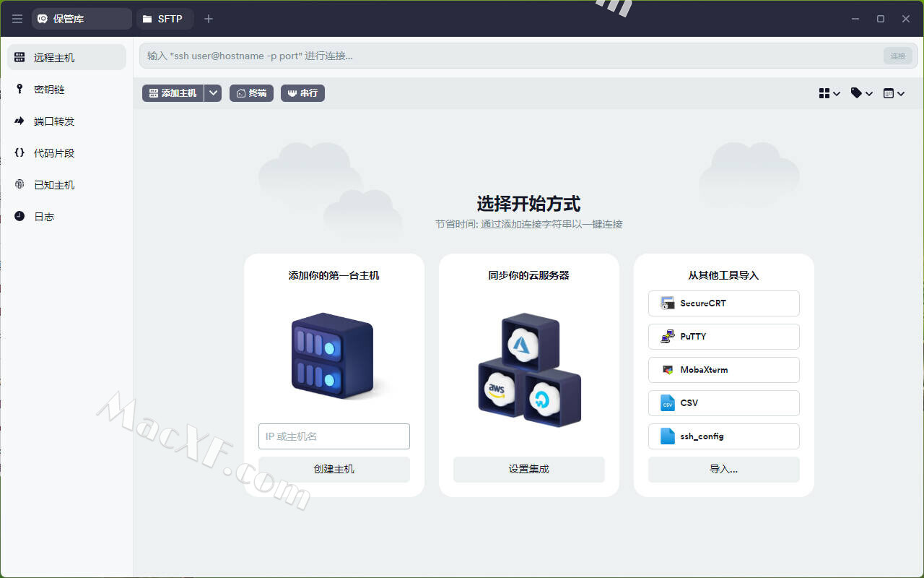The width and height of the screenshot is (924, 578).
Task: Expand the 添加主机 dropdown arrow
Action: click(213, 93)
